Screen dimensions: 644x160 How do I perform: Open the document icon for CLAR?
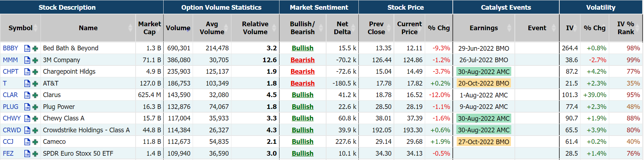[27, 95]
